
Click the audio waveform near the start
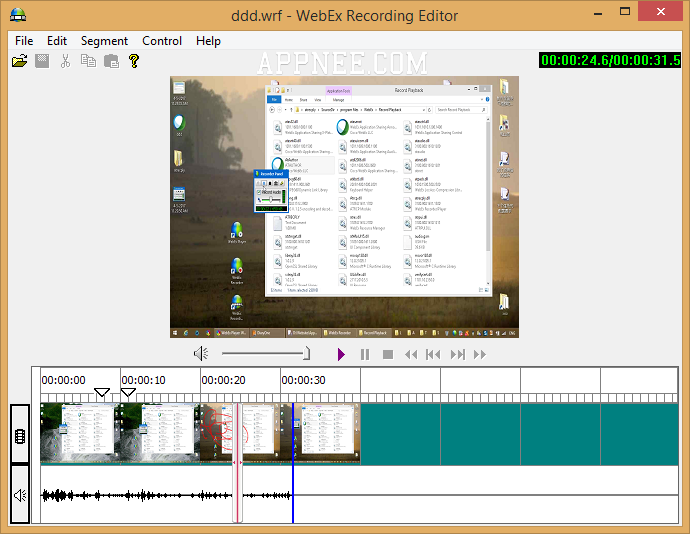pos(59,495)
